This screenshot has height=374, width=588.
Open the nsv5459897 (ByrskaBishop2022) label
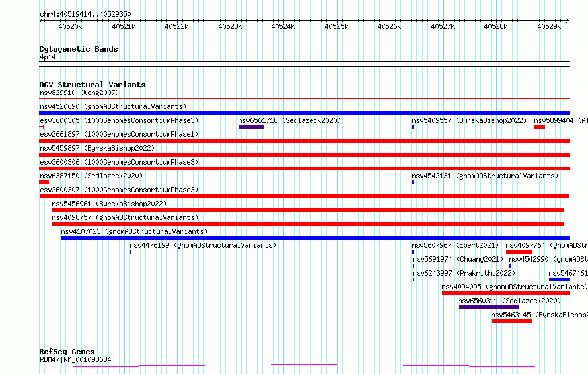97,148
